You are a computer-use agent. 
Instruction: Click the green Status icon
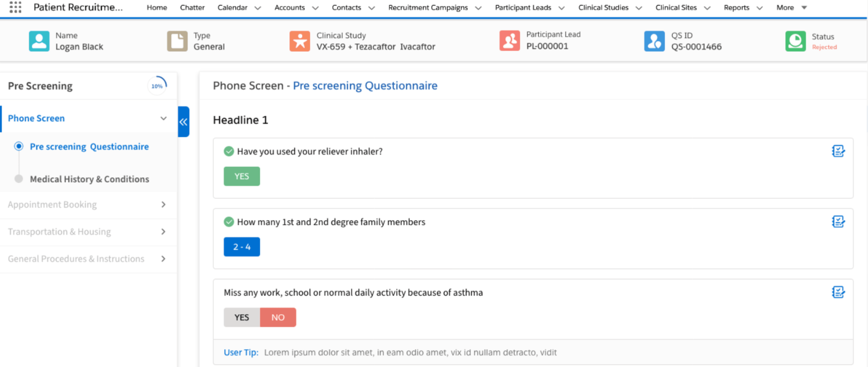796,41
